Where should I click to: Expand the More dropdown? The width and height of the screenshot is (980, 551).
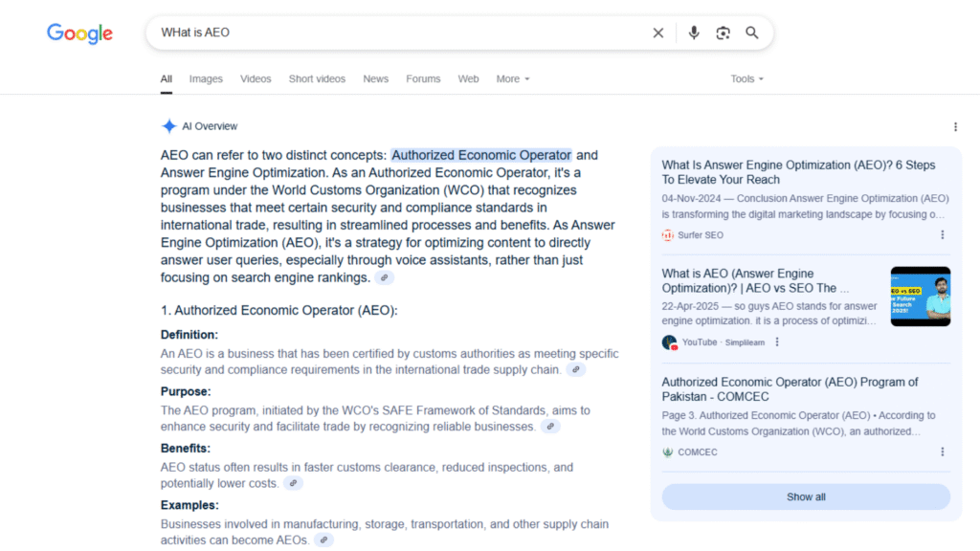tap(513, 79)
